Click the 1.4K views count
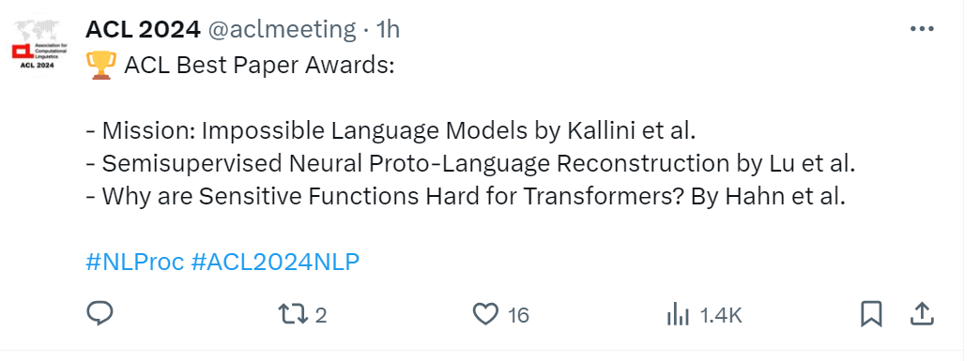Viewport: 980px width, 361px height. (721, 315)
